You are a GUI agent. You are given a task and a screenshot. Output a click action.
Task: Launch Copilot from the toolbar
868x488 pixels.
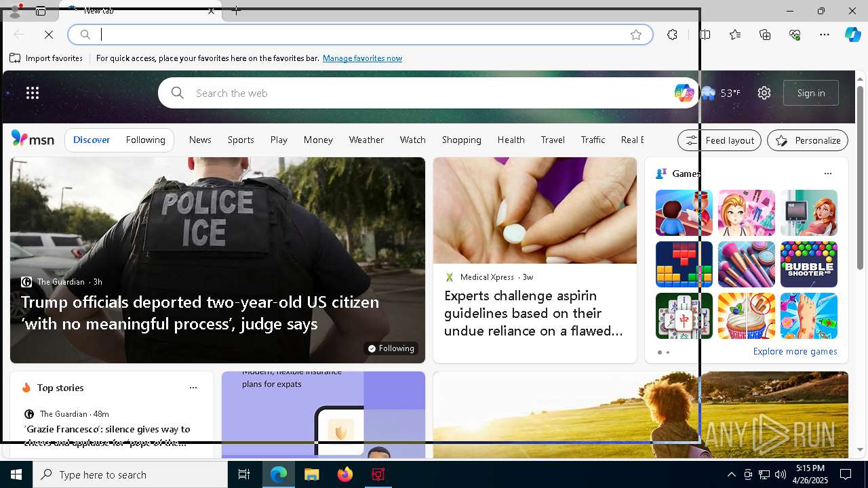[853, 35]
